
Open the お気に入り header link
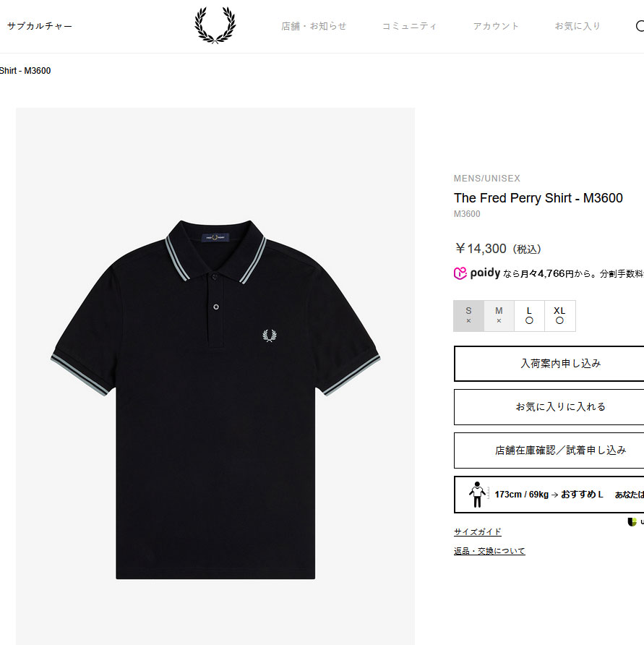tap(578, 26)
